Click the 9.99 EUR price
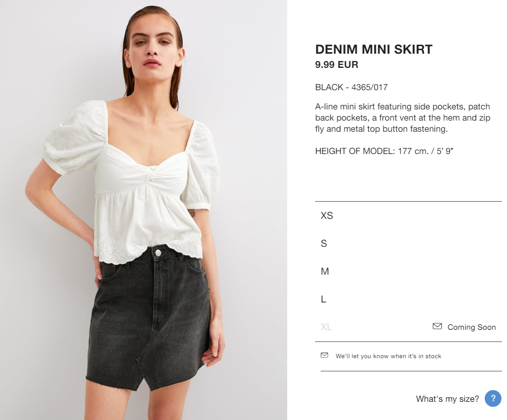The width and height of the screenshot is (507, 420). 337,65
